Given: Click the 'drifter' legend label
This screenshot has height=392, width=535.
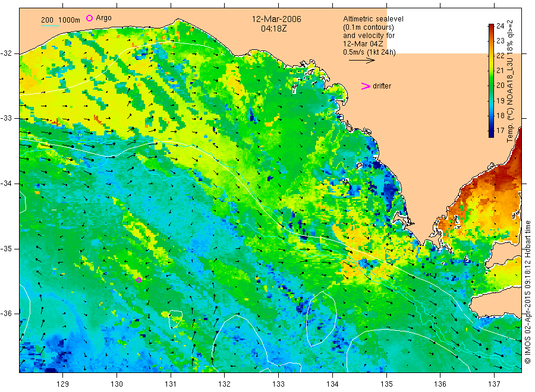Looking at the screenshot, I should coord(382,86).
